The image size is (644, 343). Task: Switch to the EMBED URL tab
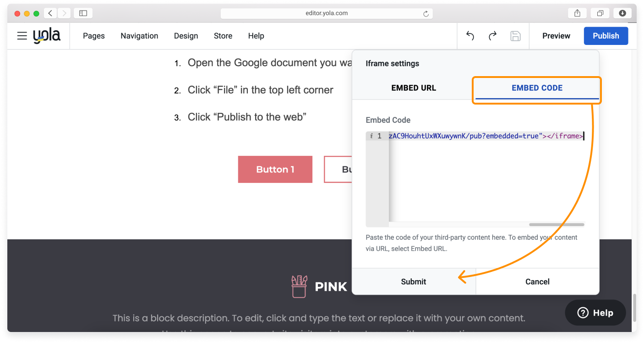pos(414,88)
